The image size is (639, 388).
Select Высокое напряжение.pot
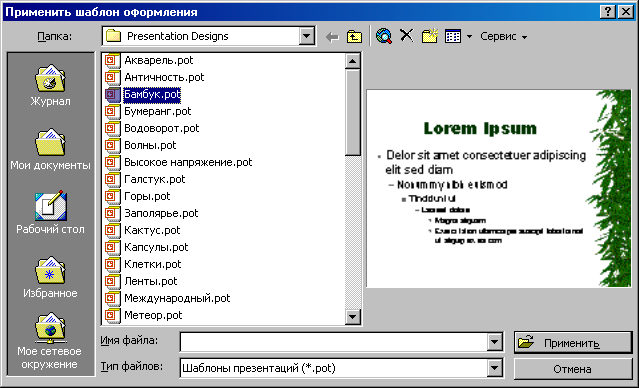(x=188, y=162)
